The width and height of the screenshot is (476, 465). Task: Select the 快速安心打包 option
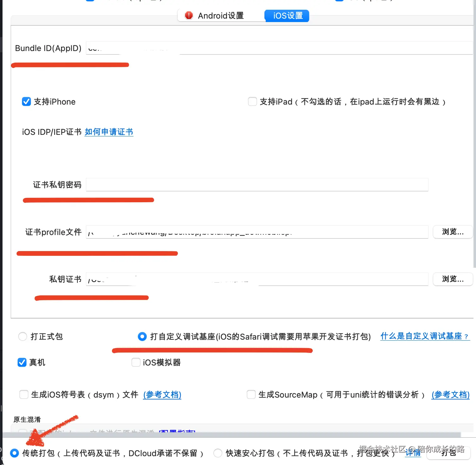coord(218,453)
